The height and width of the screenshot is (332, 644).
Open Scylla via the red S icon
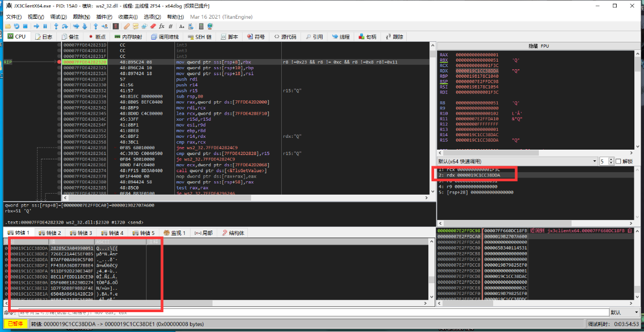(115, 26)
